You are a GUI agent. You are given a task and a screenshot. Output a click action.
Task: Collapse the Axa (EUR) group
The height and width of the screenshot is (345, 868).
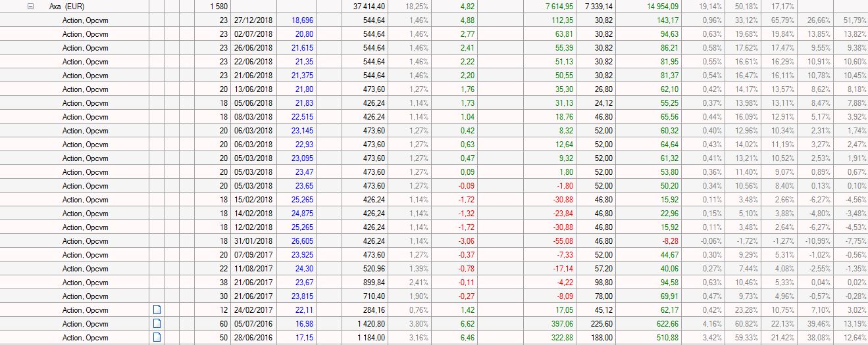coord(30,6)
